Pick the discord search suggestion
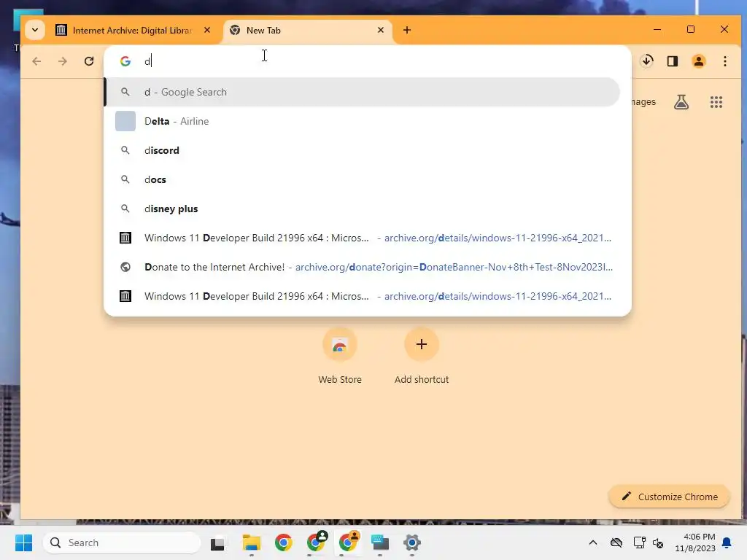This screenshot has width=747, height=560. 362,150
